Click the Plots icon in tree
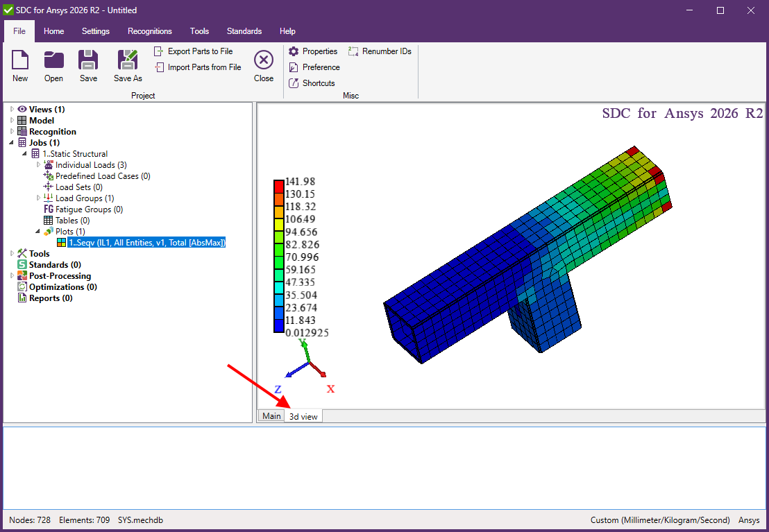Screen dimensions: 769x532 tap(48, 232)
